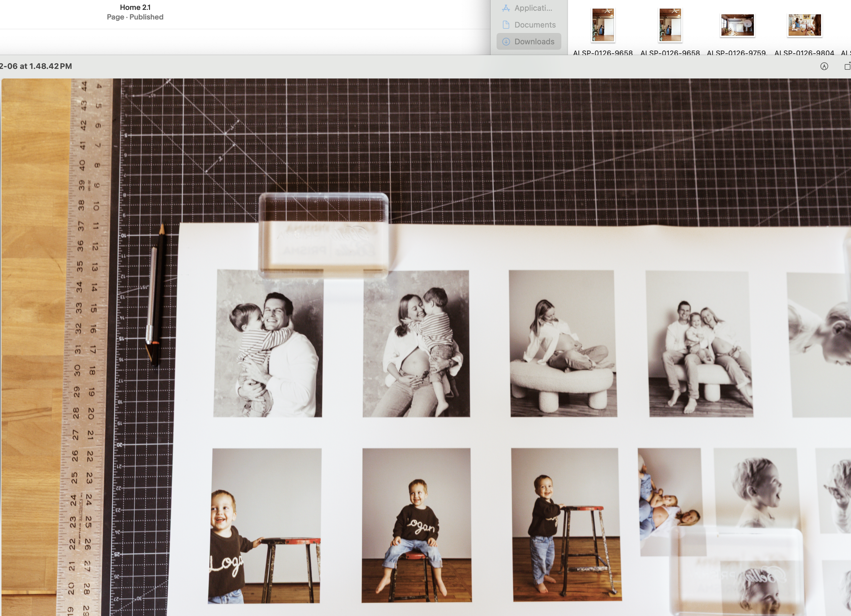Viewport: 851px width, 616px height.
Task: Click the ALSP-0126-9804 file name label
Action: coord(804,53)
